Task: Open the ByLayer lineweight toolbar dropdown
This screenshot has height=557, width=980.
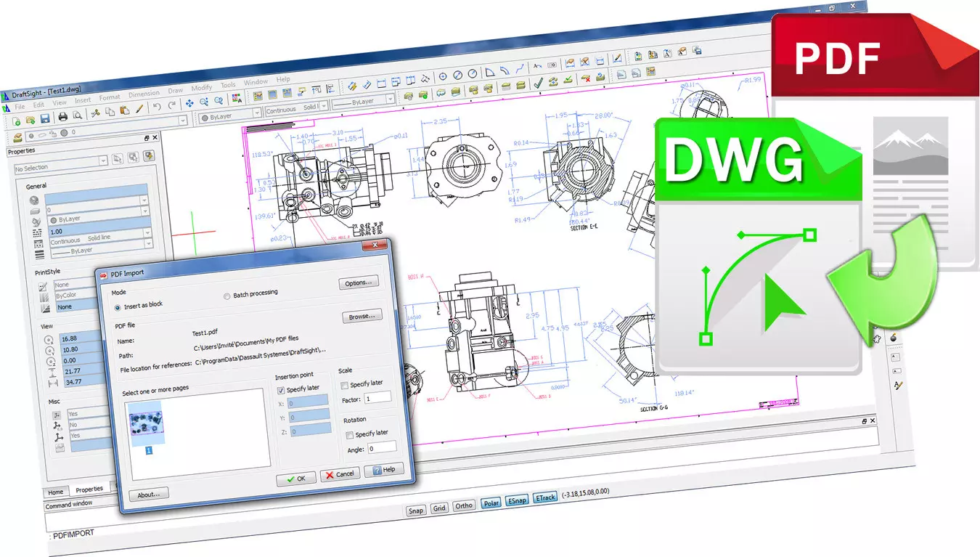Action: (364, 102)
